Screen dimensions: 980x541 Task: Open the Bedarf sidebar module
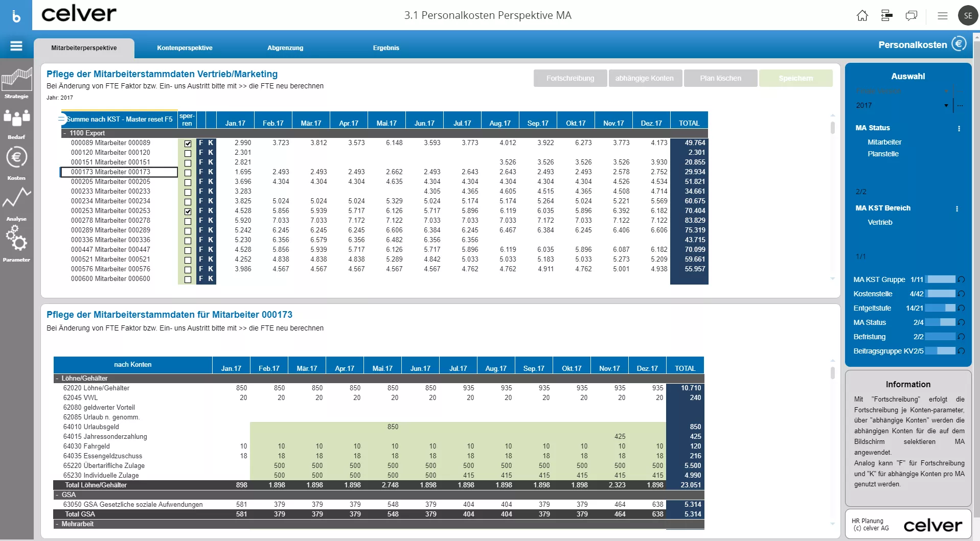pos(16,124)
